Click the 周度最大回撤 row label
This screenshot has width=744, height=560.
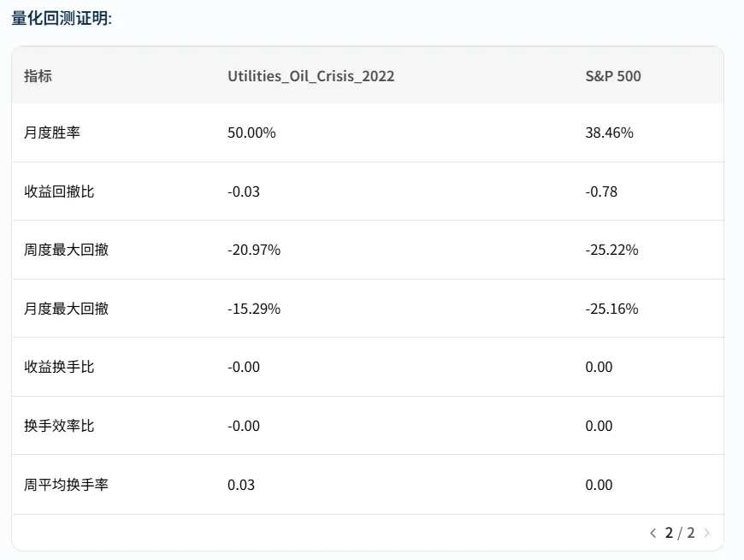(66, 250)
